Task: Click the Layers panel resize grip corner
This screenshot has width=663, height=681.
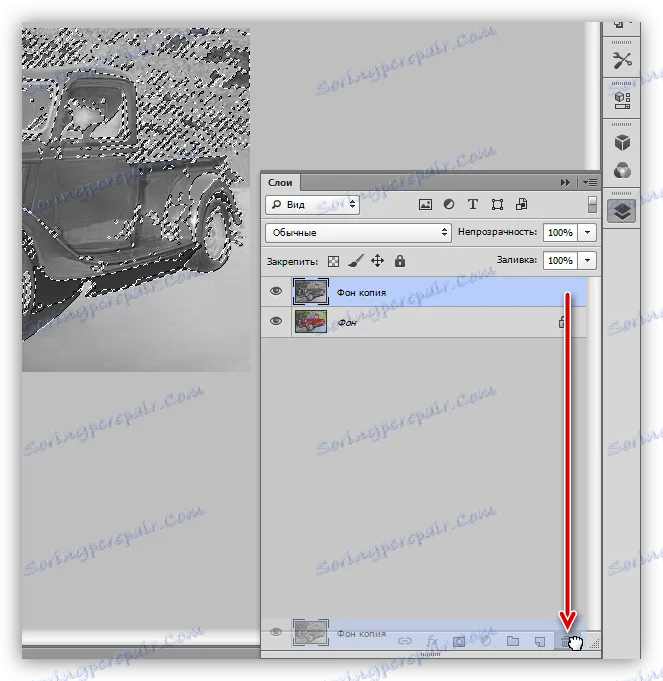Action: (x=595, y=643)
